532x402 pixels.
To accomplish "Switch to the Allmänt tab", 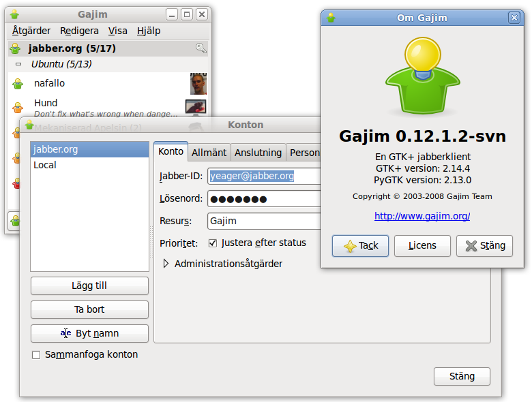I will click(209, 153).
